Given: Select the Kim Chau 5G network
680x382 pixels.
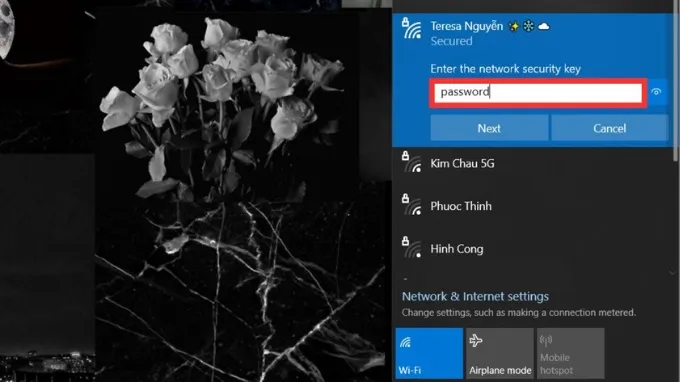Looking at the screenshot, I should point(533,163).
